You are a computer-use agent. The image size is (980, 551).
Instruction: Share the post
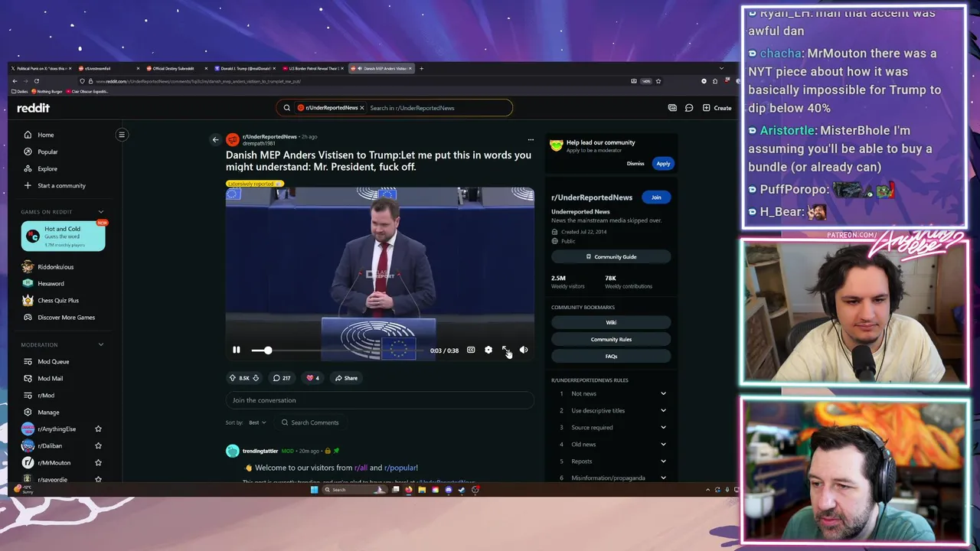click(346, 378)
